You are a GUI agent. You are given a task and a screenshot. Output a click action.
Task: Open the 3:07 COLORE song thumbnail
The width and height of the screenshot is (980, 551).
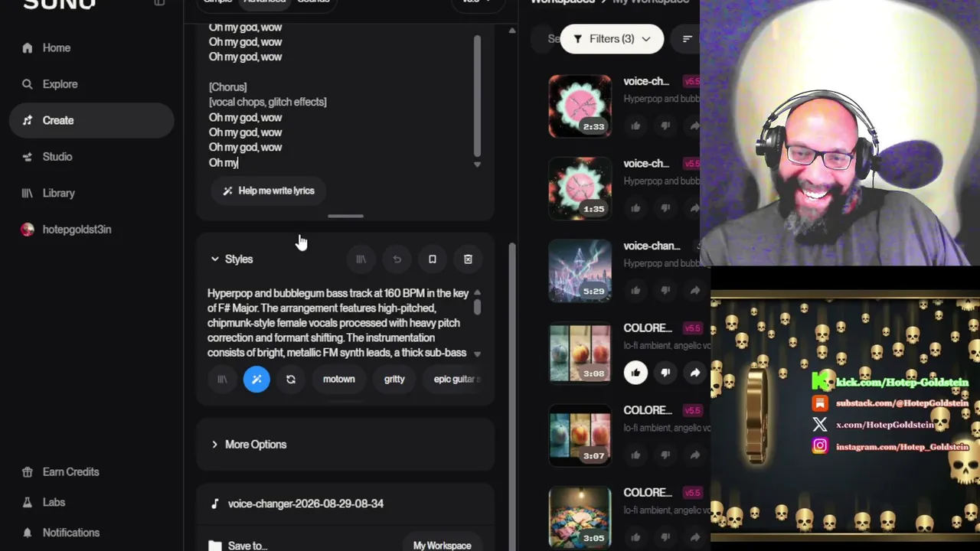click(580, 435)
